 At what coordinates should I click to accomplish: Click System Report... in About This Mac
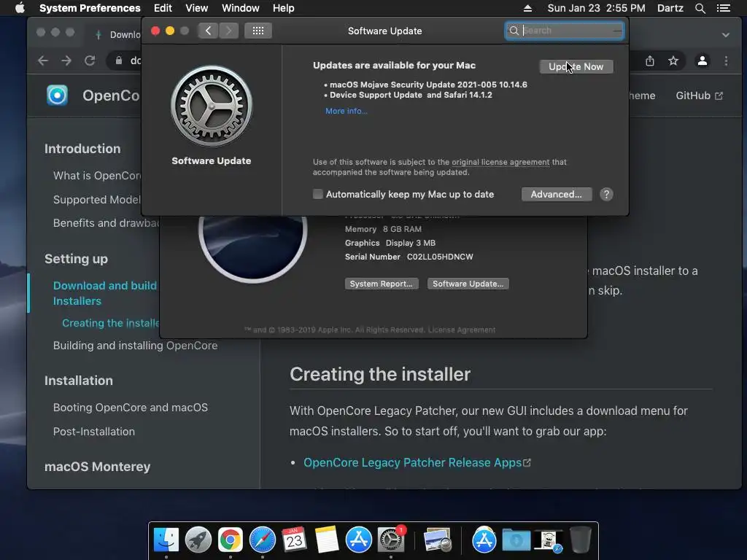click(x=381, y=284)
